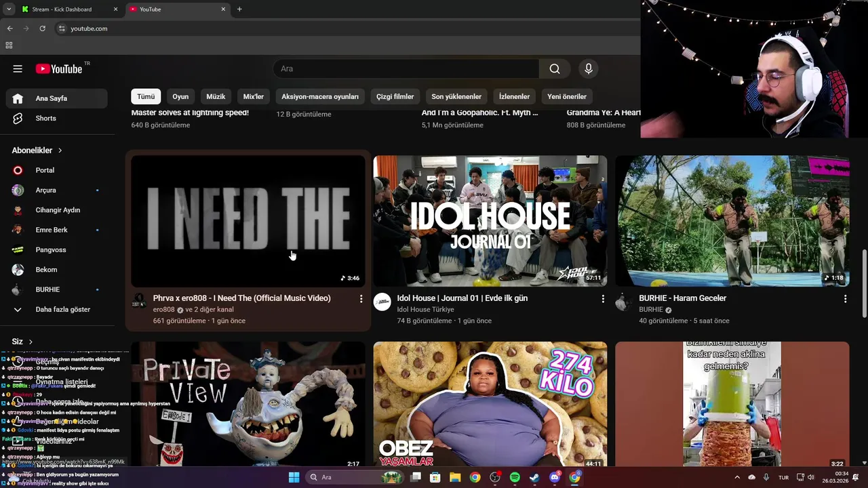Select İzlenenler filter chip
The image size is (868, 488).
point(515,96)
